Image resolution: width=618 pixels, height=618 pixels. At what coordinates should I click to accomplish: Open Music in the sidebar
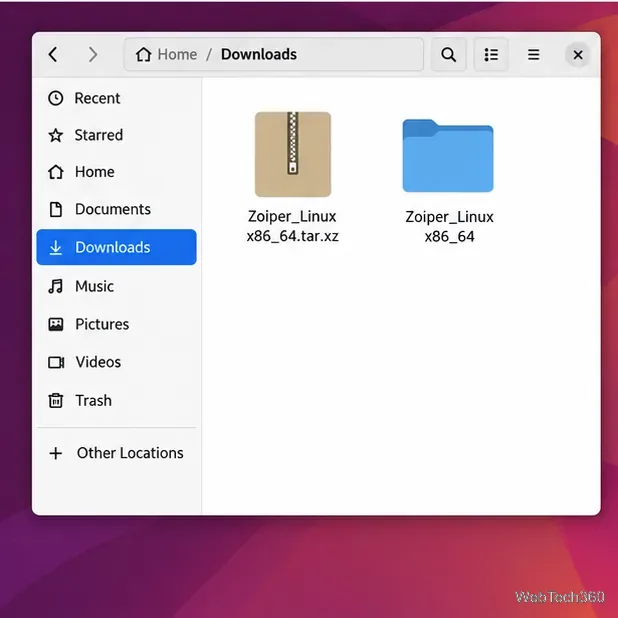point(117,286)
